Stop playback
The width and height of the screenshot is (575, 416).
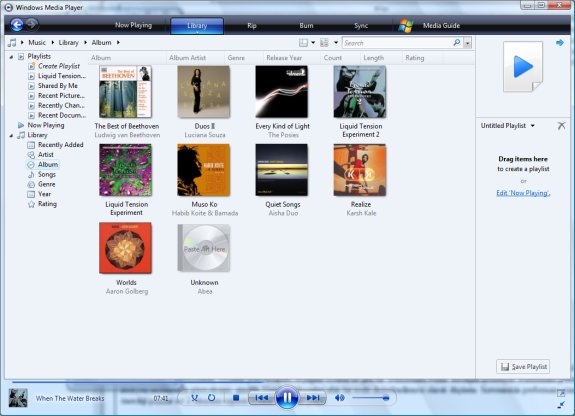pyautogui.click(x=236, y=398)
